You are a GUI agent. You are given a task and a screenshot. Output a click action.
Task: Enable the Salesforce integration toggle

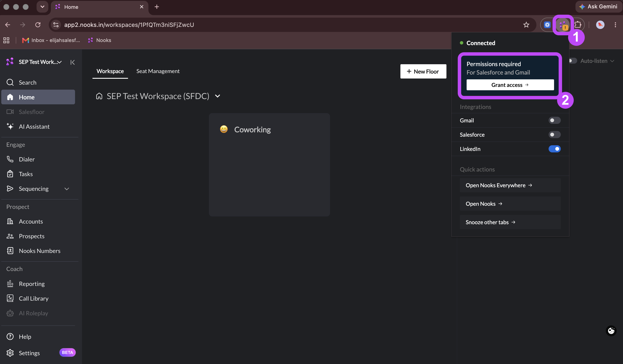554,135
